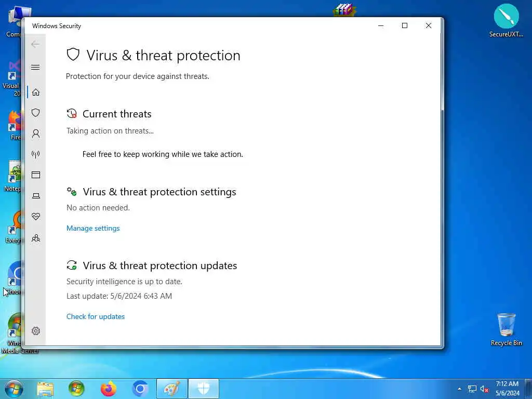
Task: Open Home in the sidebar
Action: [36, 92]
